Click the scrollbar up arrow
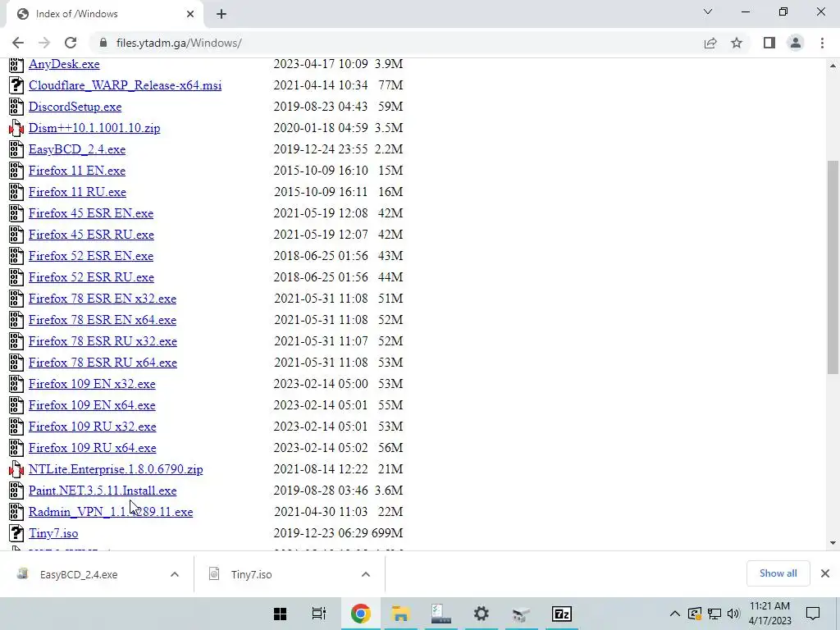The image size is (840, 630). click(833, 66)
